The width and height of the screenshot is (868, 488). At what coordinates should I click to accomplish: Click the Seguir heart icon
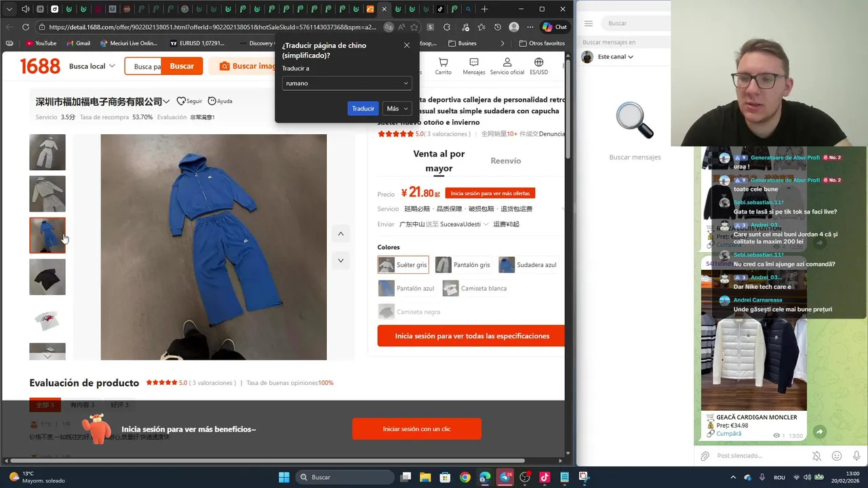point(181,101)
